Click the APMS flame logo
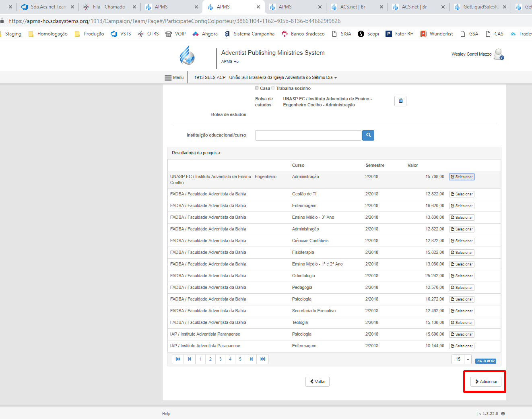The height and width of the screenshot is (419, 532). click(x=187, y=55)
